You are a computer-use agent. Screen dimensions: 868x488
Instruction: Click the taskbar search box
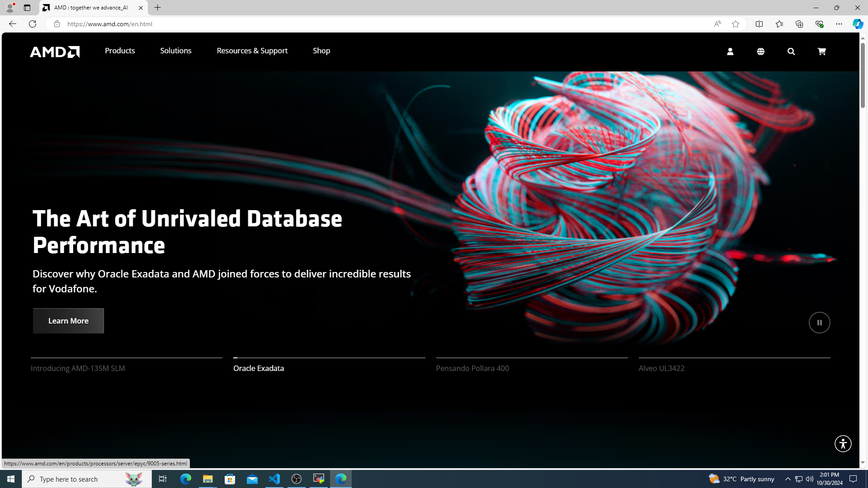[87, 479]
